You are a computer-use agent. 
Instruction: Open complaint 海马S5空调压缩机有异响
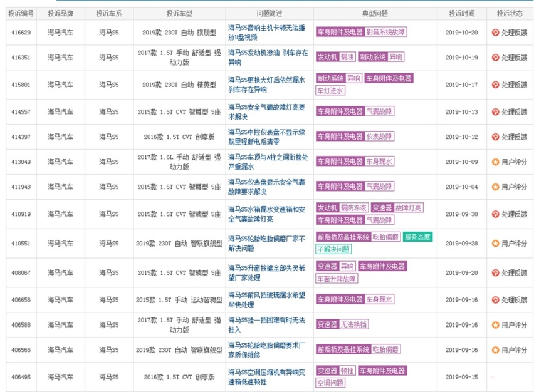click(266, 377)
